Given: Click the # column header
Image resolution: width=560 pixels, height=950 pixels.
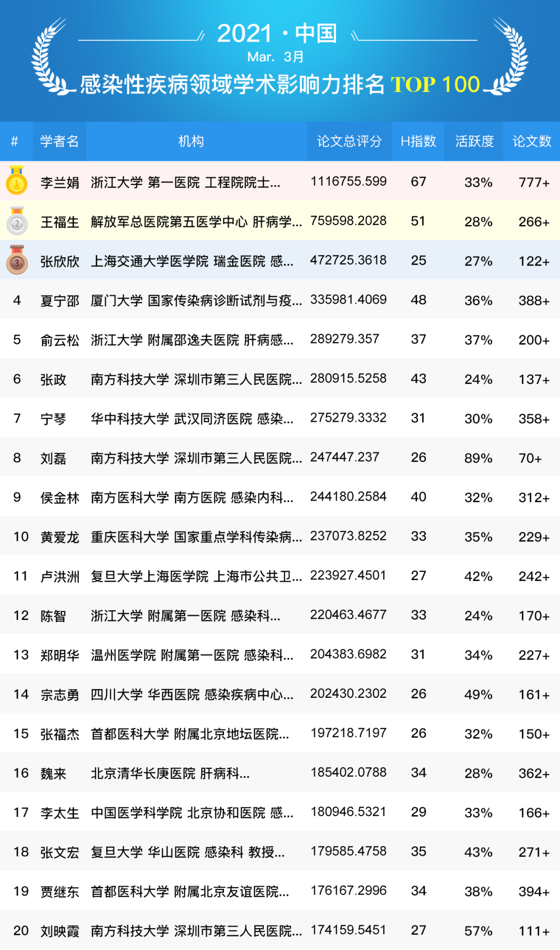Looking at the screenshot, I should click(x=15, y=141).
